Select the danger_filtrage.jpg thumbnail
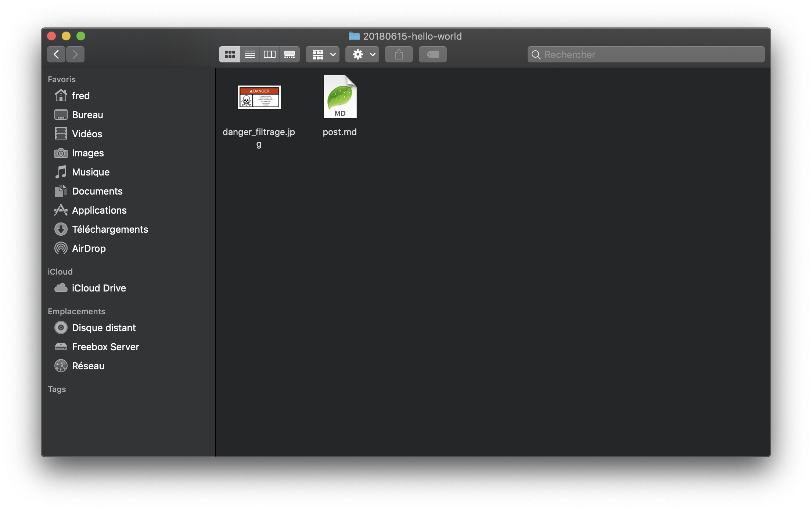Viewport: 812px width, 511px height. (259, 97)
